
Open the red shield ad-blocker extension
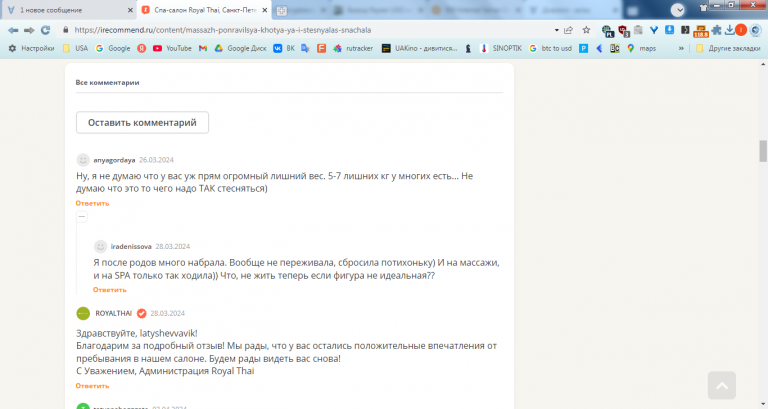(x=624, y=31)
